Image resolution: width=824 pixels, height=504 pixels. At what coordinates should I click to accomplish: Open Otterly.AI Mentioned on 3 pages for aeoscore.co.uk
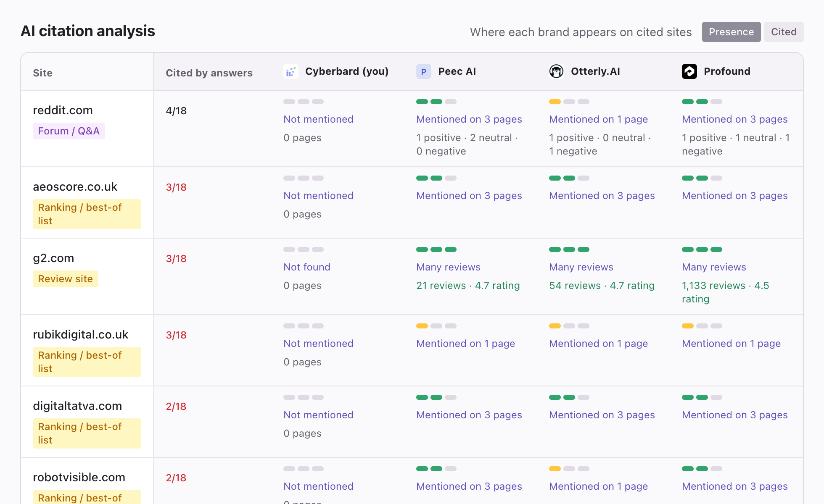(602, 196)
